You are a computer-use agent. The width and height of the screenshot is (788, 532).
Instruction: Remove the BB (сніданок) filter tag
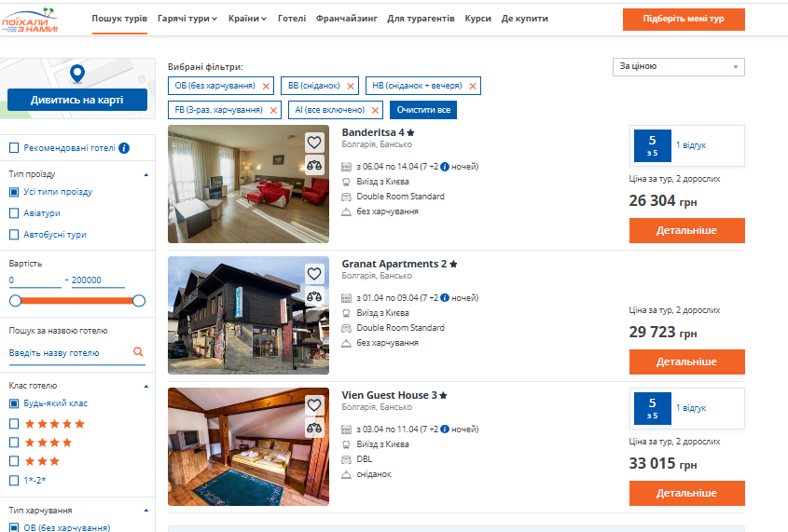(351, 87)
